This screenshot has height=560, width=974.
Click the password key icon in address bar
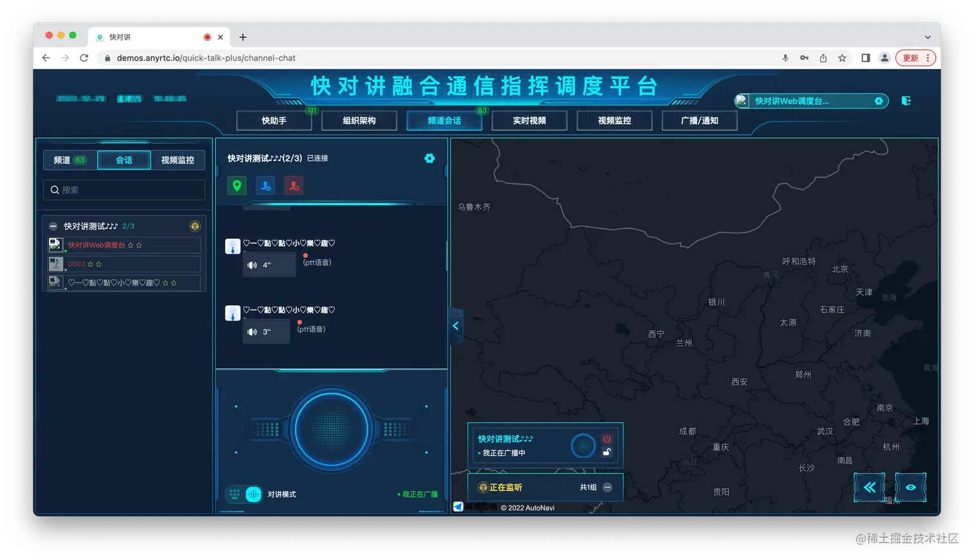(804, 58)
